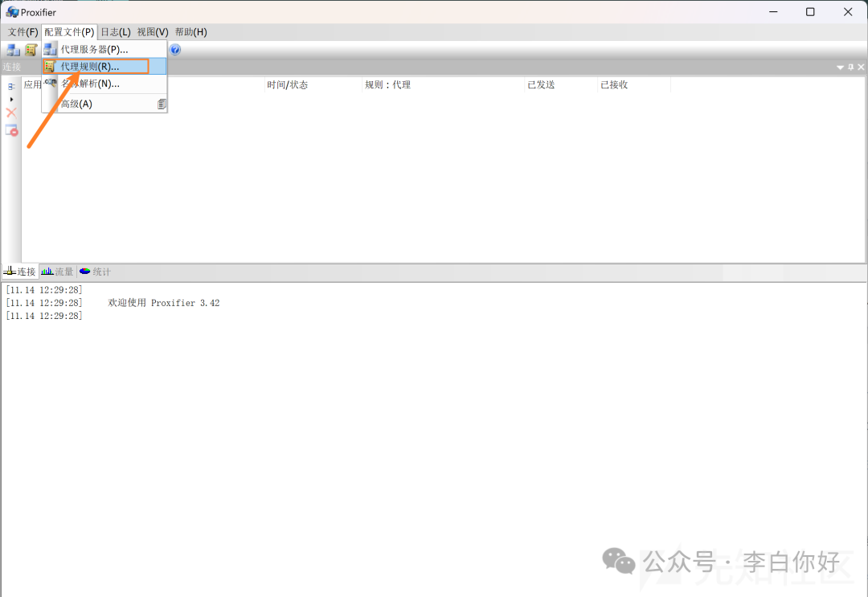Image resolution: width=868 pixels, height=597 pixels.
Task: Open the 帮助(H) menu
Action: pyautogui.click(x=191, y=32)
